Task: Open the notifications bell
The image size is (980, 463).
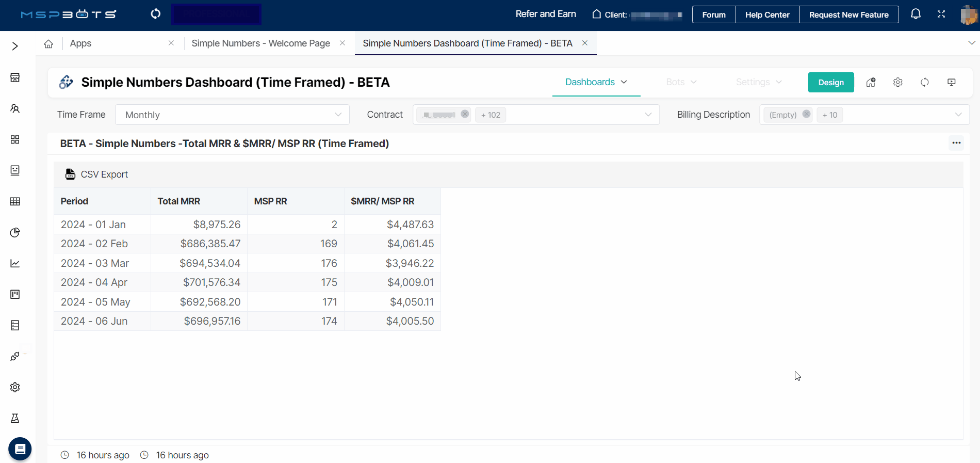Action: click(916, 14)
